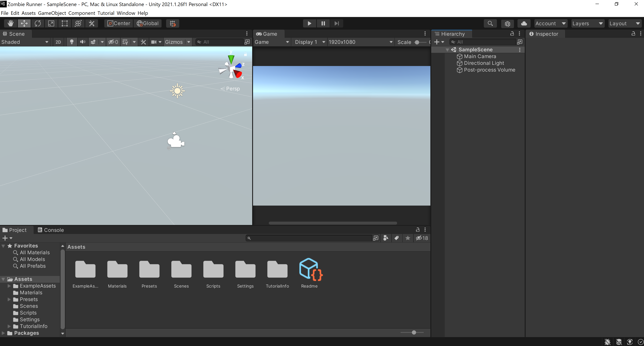The width and height of the screenshot is (644, 346).
Task: Select Post-process Volume object
Action: 486,70
